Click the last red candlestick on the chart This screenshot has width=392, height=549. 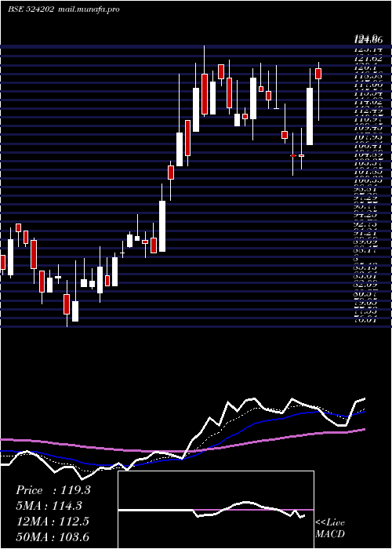click(318, 74)
